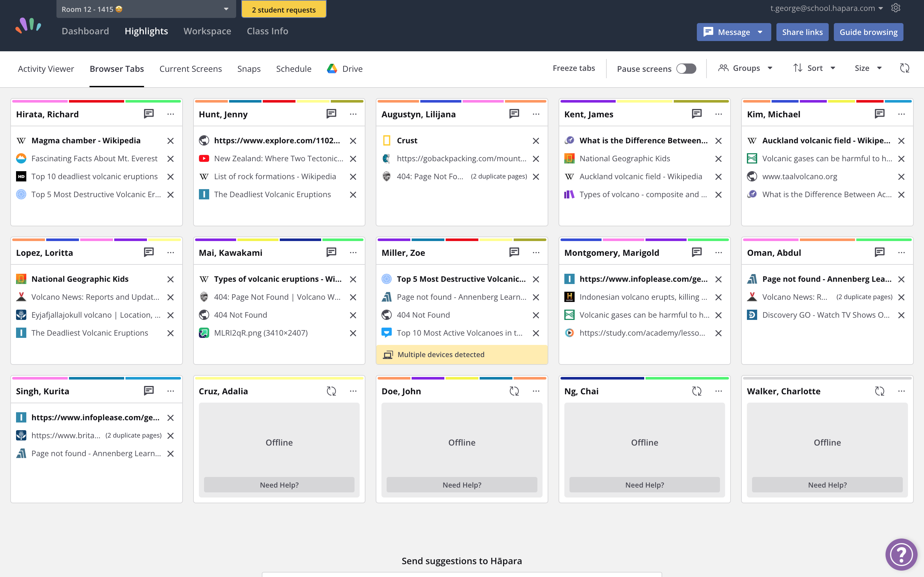Click refresh icon on Walker, Charlotte card

click(879, 391)
